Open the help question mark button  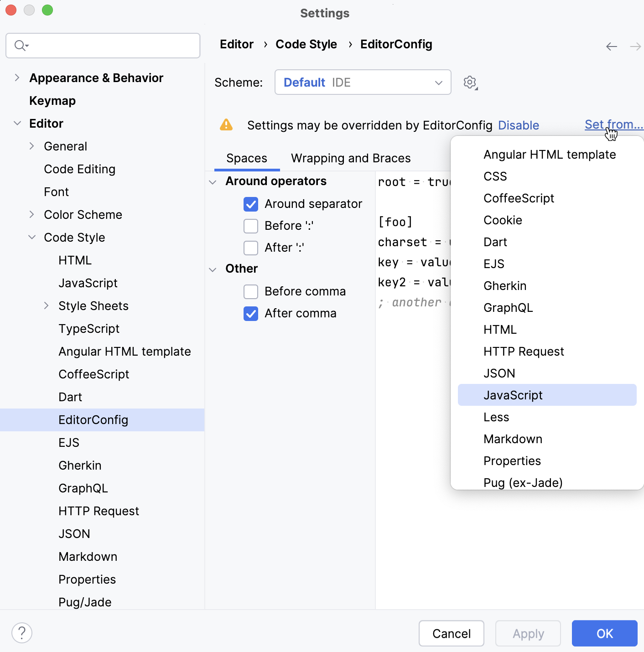(x=22, y=633)
